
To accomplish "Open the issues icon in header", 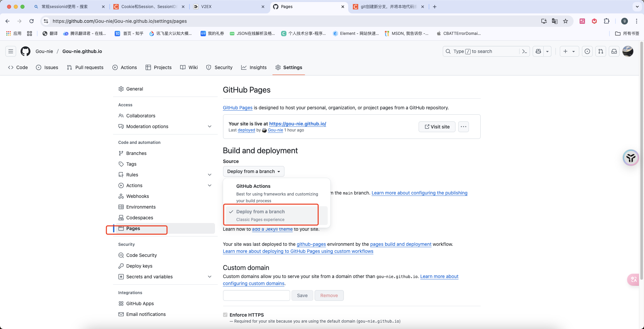I will click(587, 51).
